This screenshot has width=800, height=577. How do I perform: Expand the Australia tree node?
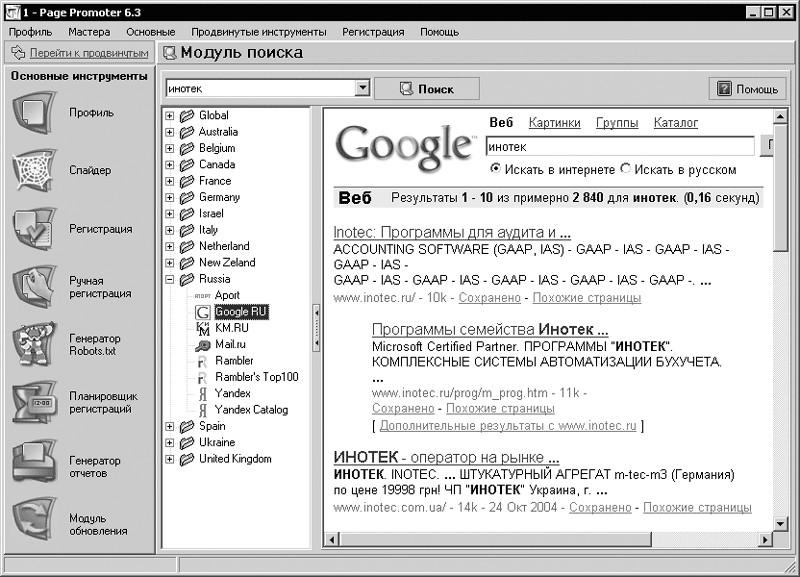(x=169, y=132)
